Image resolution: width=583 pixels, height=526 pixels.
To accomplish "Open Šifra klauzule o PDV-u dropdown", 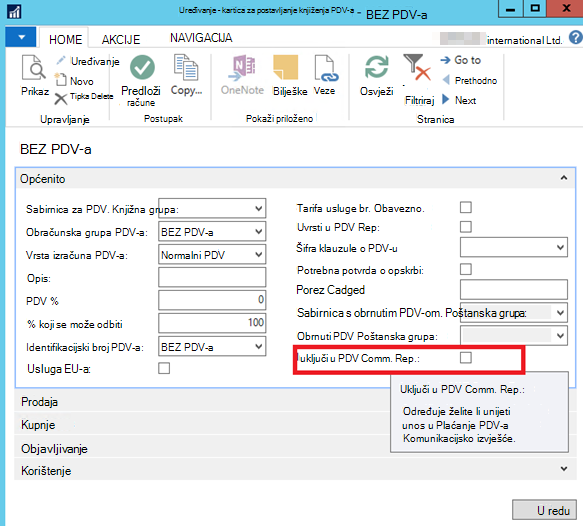I will tap(513, 247).
